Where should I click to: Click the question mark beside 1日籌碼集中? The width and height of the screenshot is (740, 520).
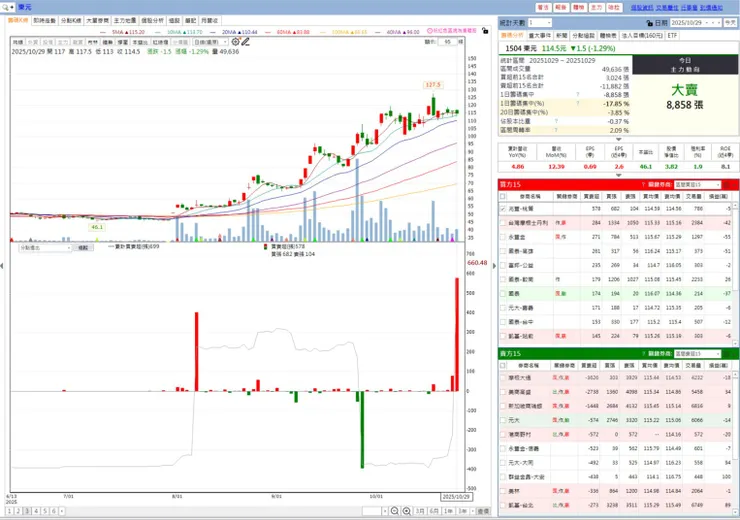(x=577, y=95)
